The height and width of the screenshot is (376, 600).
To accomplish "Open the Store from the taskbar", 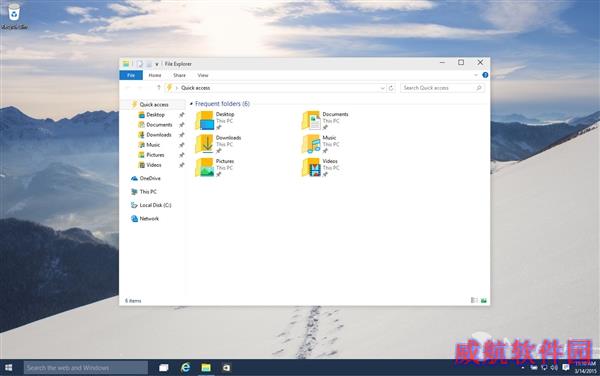I will [227, 368].
